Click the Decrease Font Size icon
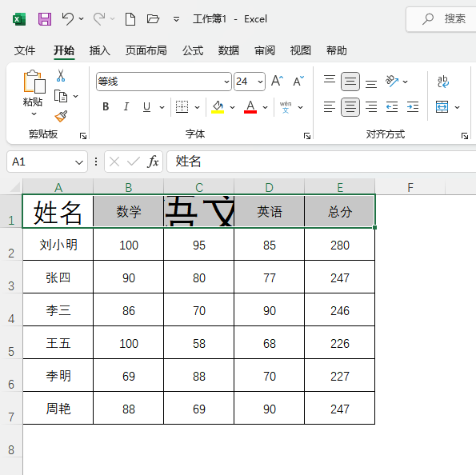476x475 pixels. click(x=298, y=82)
